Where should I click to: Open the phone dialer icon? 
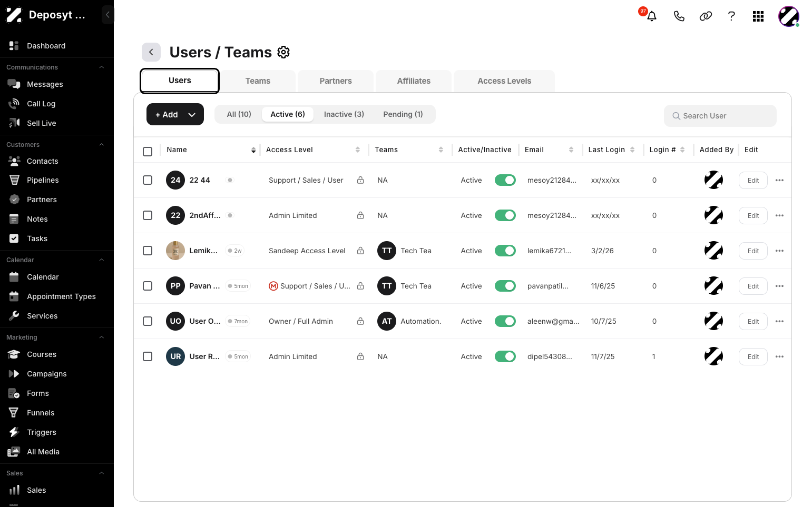679,16
